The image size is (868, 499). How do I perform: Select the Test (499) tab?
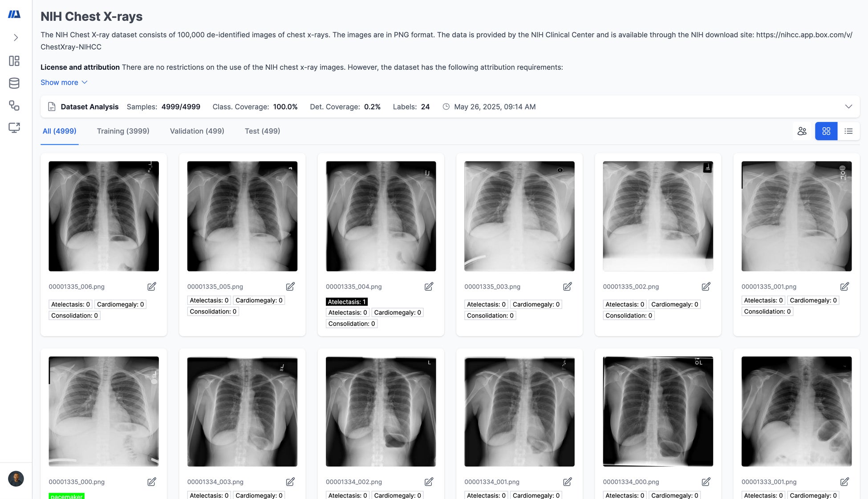click(262, 131)
